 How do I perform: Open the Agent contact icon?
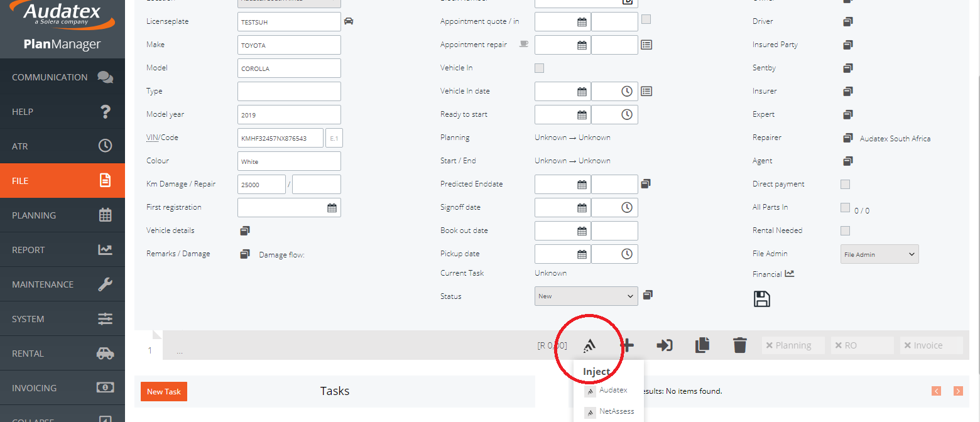848,161
